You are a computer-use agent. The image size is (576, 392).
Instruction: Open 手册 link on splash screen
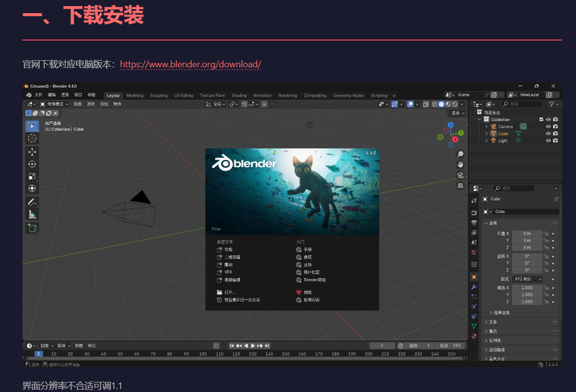click(x=304, y=250)
